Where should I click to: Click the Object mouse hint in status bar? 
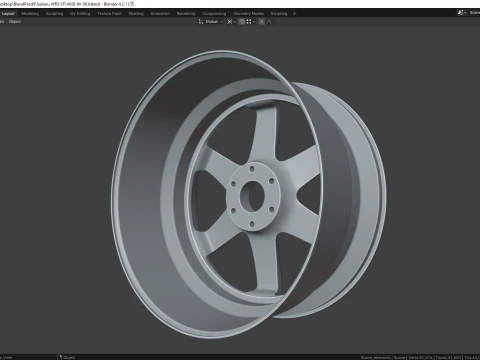tap(66, 357)
